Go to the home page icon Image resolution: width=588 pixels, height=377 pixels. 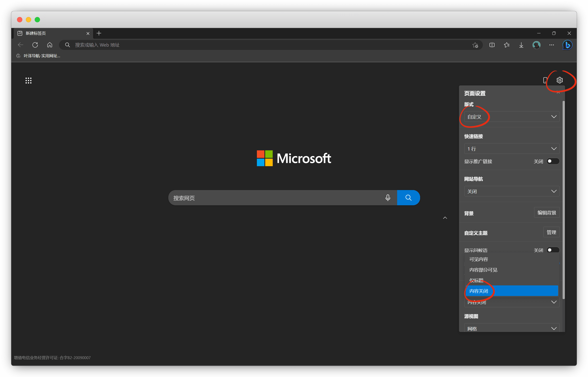click(x=50, y=45)
